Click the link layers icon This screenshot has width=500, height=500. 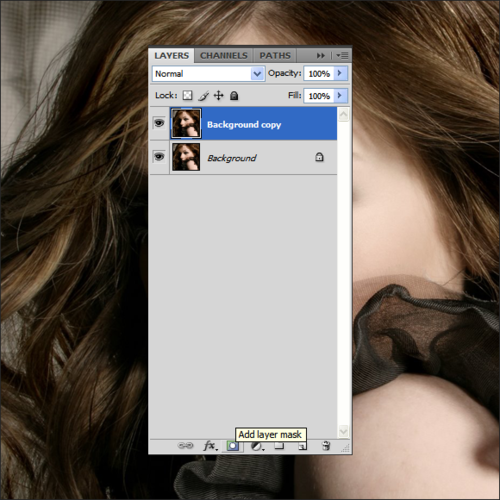(185, 445)
